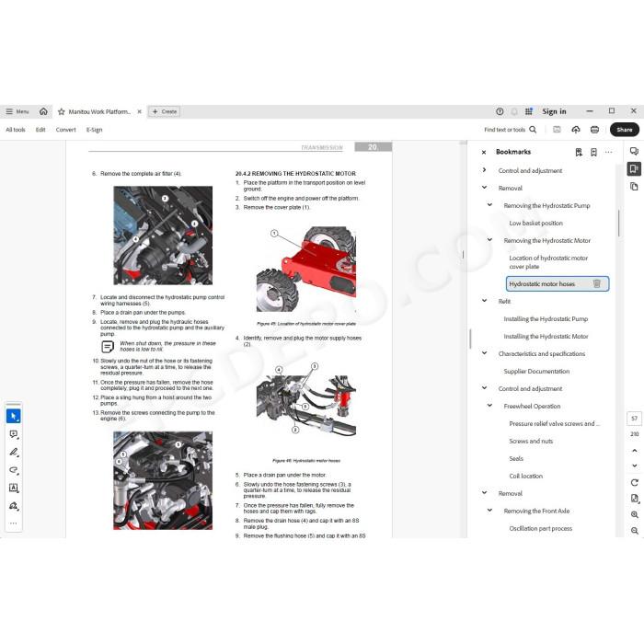The image size is (644, 644).
Task: Click the rotate page icon
Action: [635, 483]
